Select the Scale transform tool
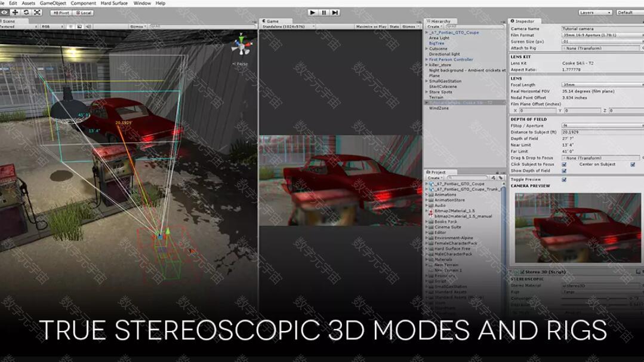The image size is (644, 362). click(37, 13)
